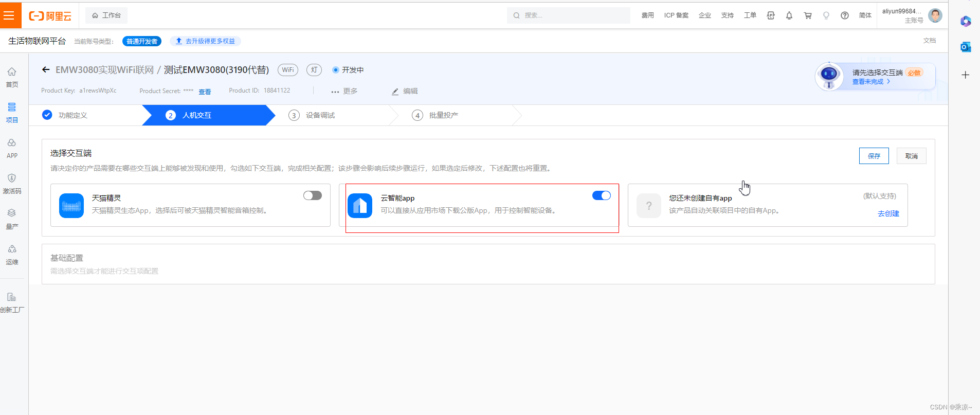Click the Product Key value a1rewsWtpXc
980x415 pixels.
(x=98, y=91)
